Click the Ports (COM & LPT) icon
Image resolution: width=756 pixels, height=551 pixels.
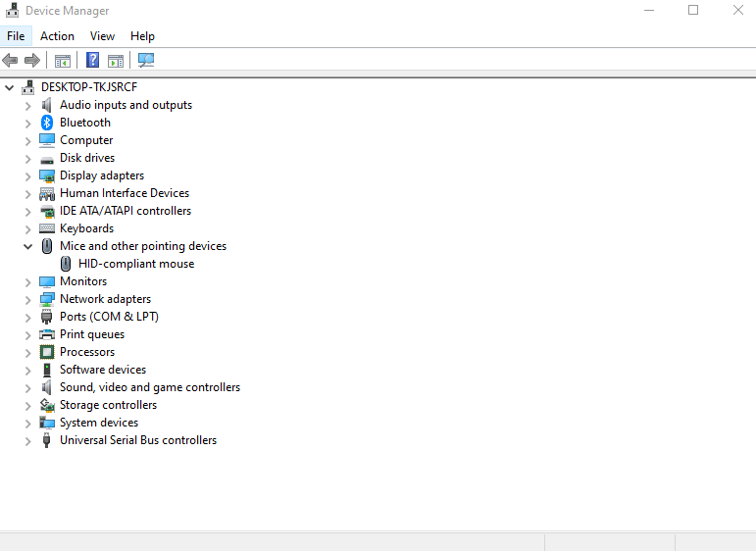pyautogui.click(x=47, y=317)
